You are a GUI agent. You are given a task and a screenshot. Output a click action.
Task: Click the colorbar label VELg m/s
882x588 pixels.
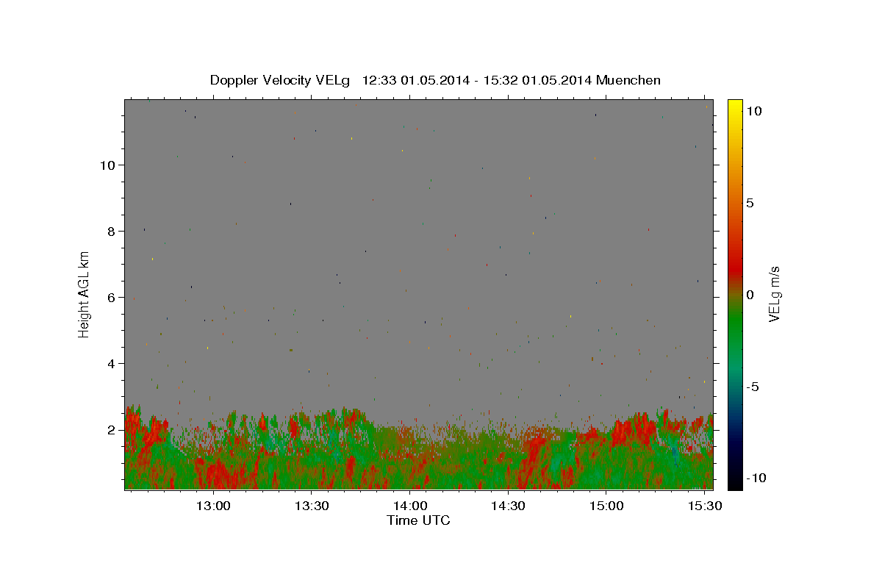pyautogui.click(x=774, y=294)
